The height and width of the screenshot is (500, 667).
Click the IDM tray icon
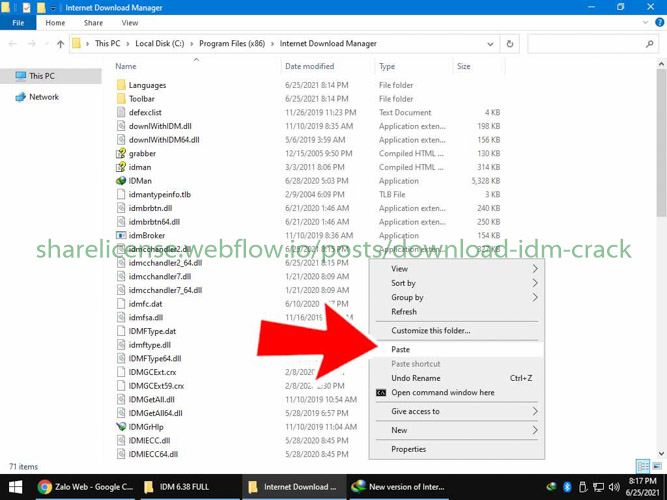[552, 487]
